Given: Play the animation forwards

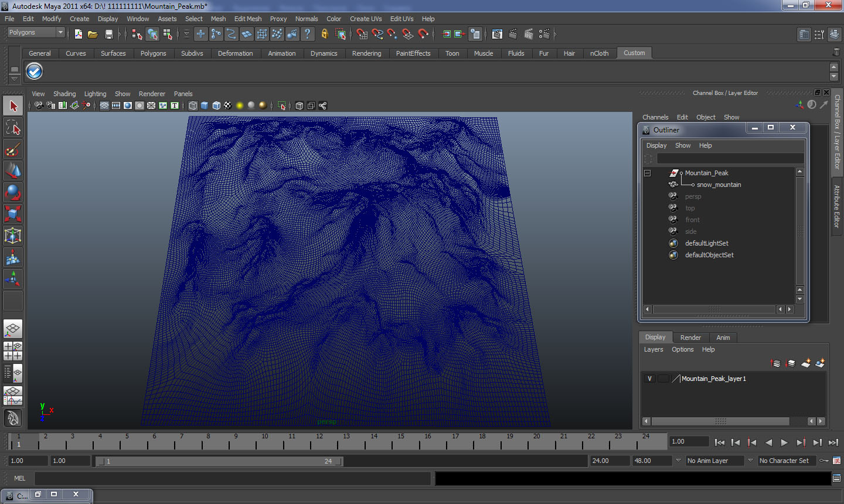Looking at the screenshot, I should click(784, 442).
